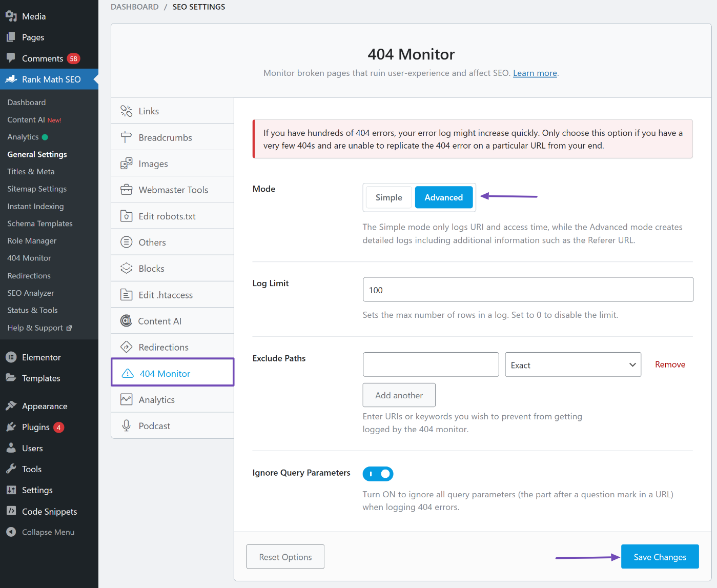Open the Images settings icon

click(x=126, y=164)
